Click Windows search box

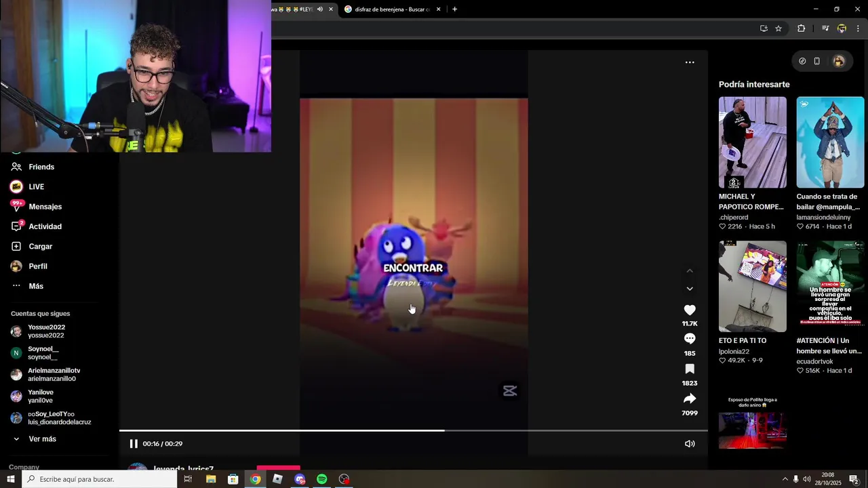(x=100, y=479)
